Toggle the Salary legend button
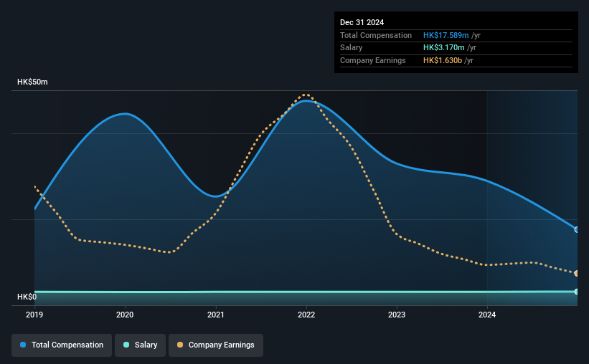The width and height of the screenshot is (589, 364). 140,345
